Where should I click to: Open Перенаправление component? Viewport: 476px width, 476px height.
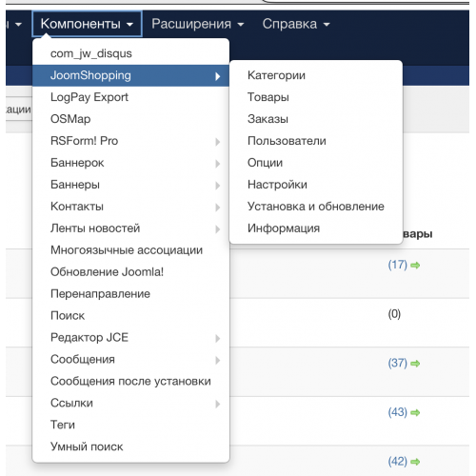click(130, 294)
